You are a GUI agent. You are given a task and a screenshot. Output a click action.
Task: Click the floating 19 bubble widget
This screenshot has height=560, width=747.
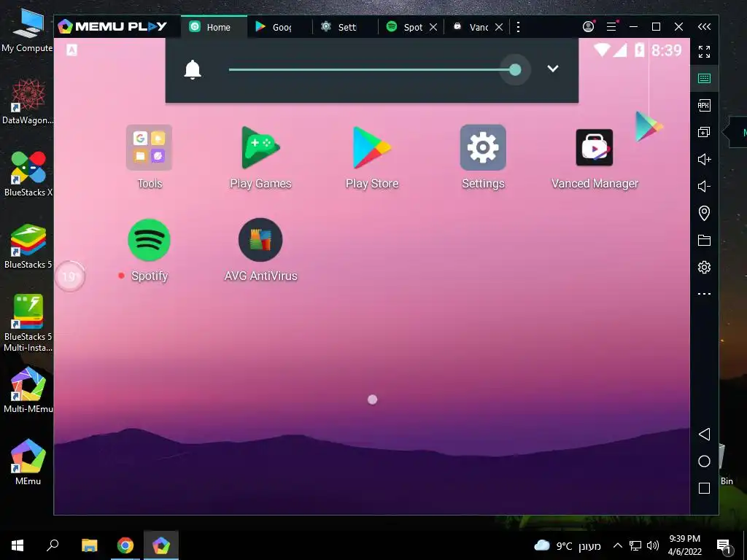click(x=69, y=276)
